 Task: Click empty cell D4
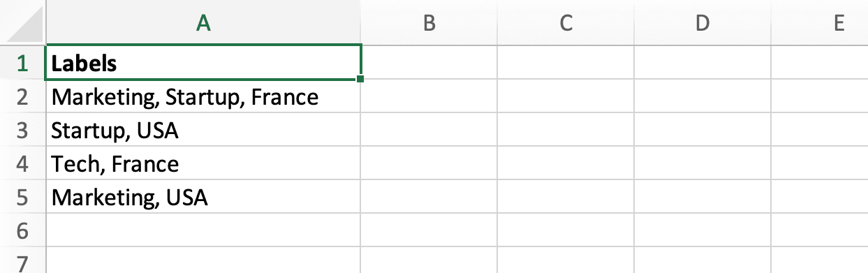tap(702, 163)
